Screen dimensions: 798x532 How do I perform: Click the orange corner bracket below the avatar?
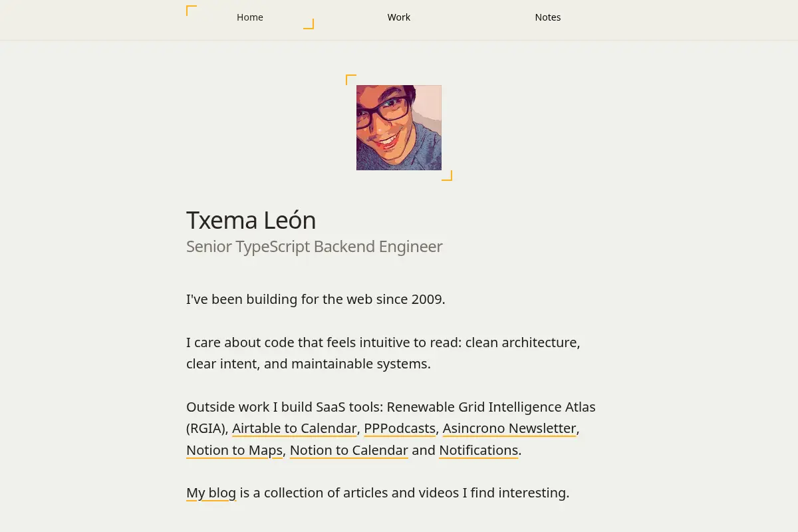tap(447, 176)
